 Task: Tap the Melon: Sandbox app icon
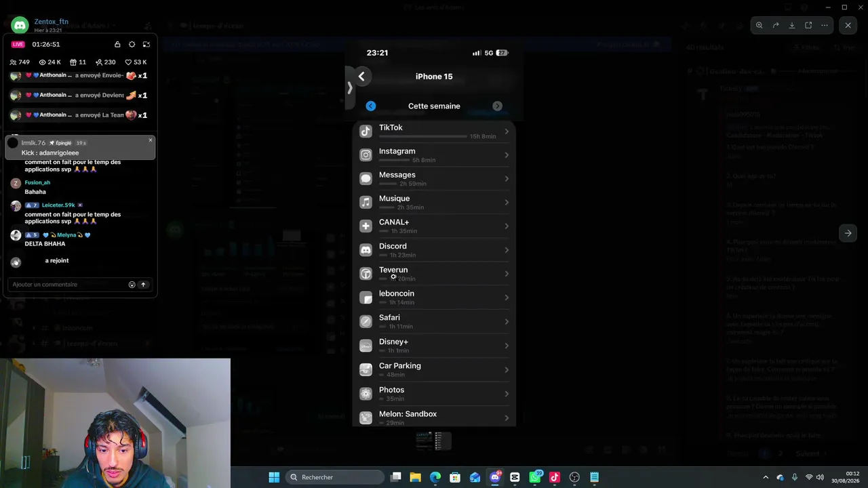pyautogui.click(x=366, y=418)
